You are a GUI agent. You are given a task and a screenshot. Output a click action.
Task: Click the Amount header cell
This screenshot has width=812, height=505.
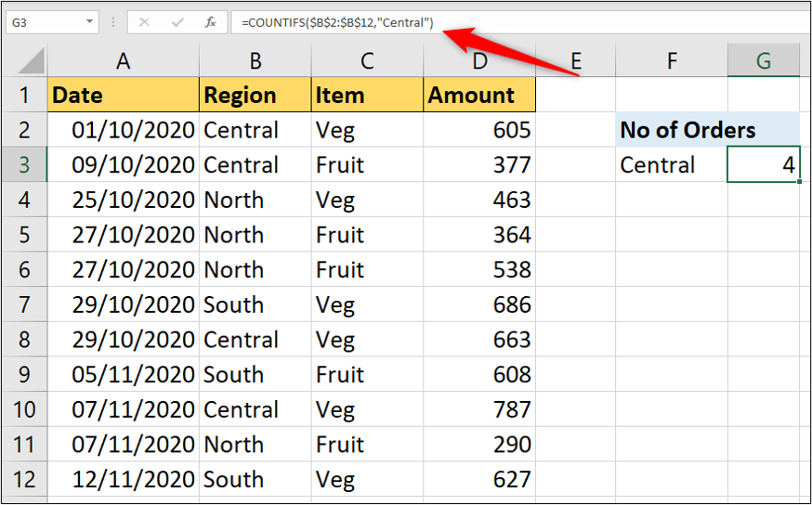pyautogui.click(x=479, y=95)
